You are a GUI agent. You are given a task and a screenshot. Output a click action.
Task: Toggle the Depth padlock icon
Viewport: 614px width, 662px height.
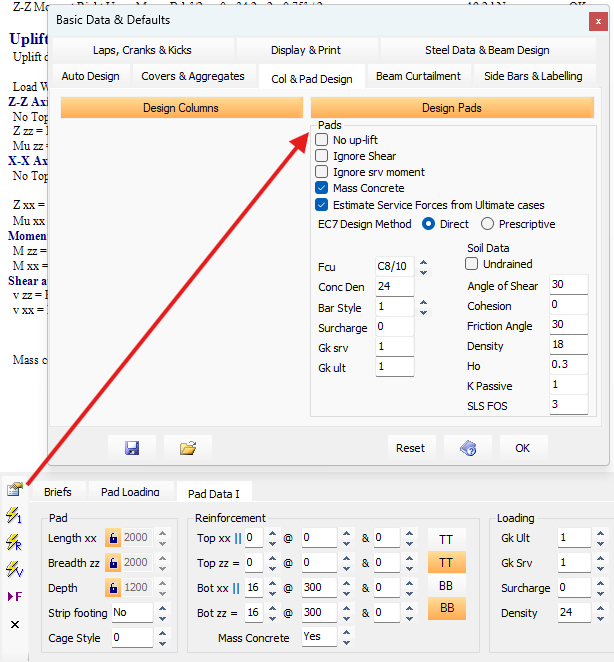click(x=113, y=588)
